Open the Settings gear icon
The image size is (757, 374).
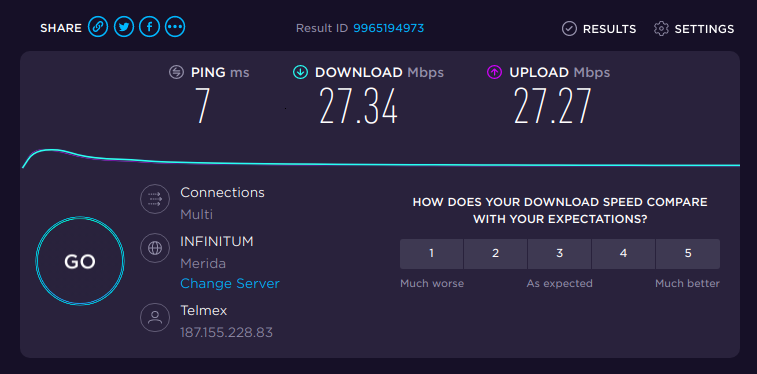pos(661,29)
